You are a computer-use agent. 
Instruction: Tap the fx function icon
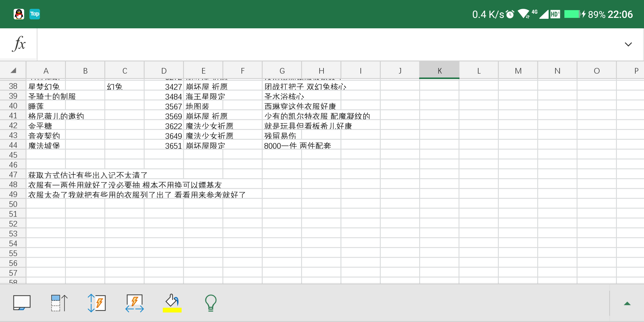click(19, 44)
